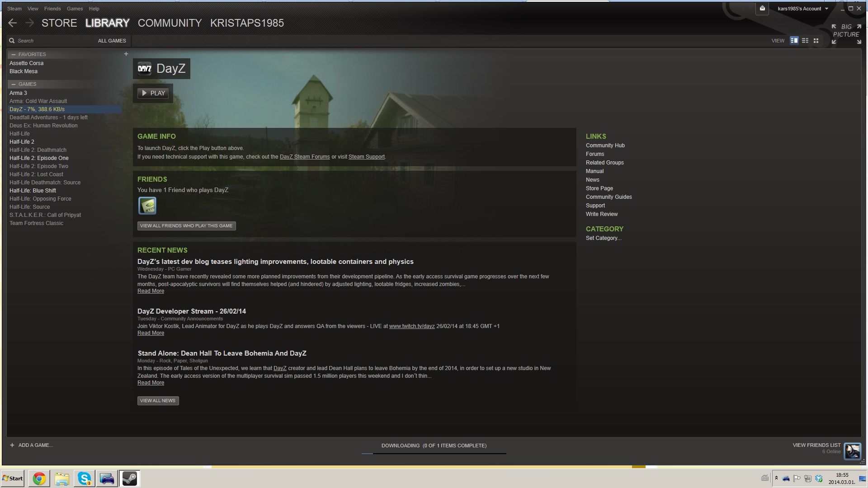Open the DayZ Steam Forums link
The height and width of the screenshot is (488, 868).
click(304, 157)
